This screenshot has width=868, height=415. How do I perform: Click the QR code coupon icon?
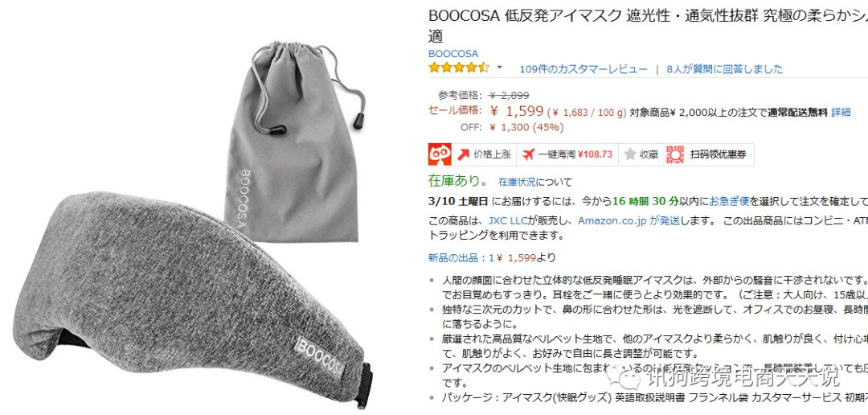tap(675, 154)
